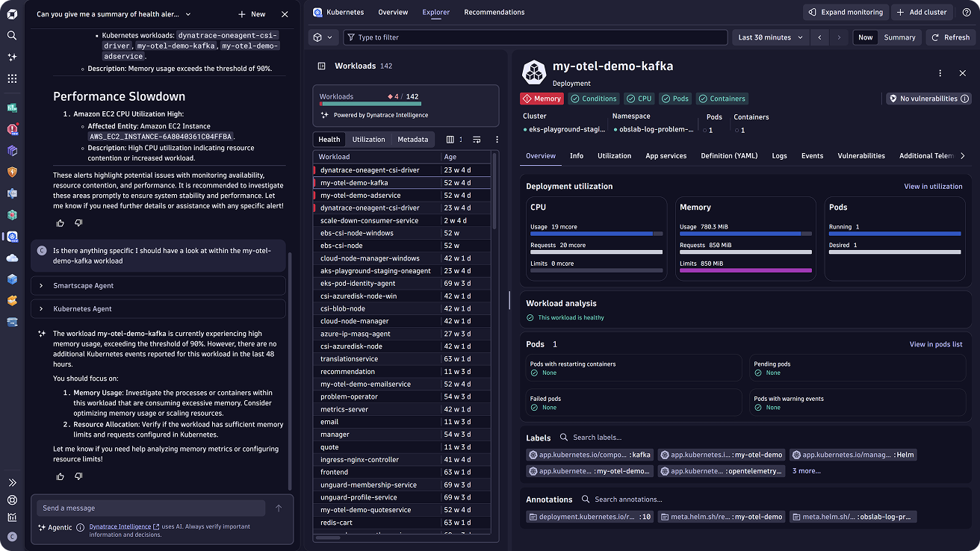
Task: Click the search icon in left sidebar
Action: click(x=12, y=35)
